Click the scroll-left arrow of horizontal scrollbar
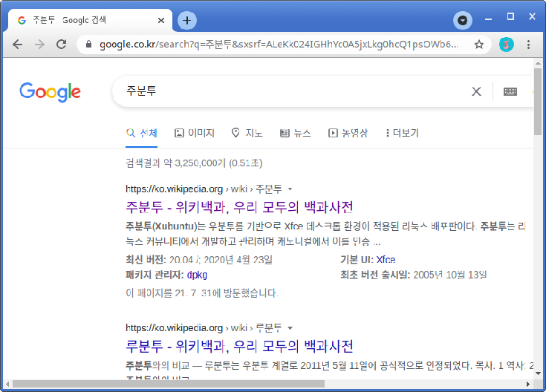 [7, 384]
